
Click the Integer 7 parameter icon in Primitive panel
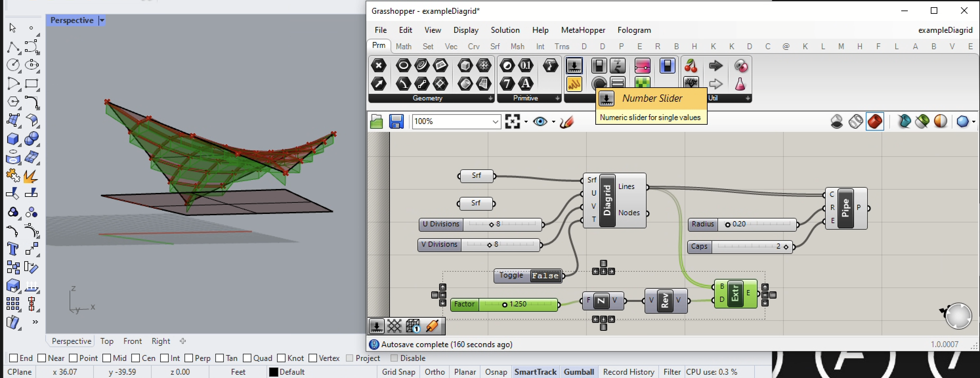pos(507,84)
